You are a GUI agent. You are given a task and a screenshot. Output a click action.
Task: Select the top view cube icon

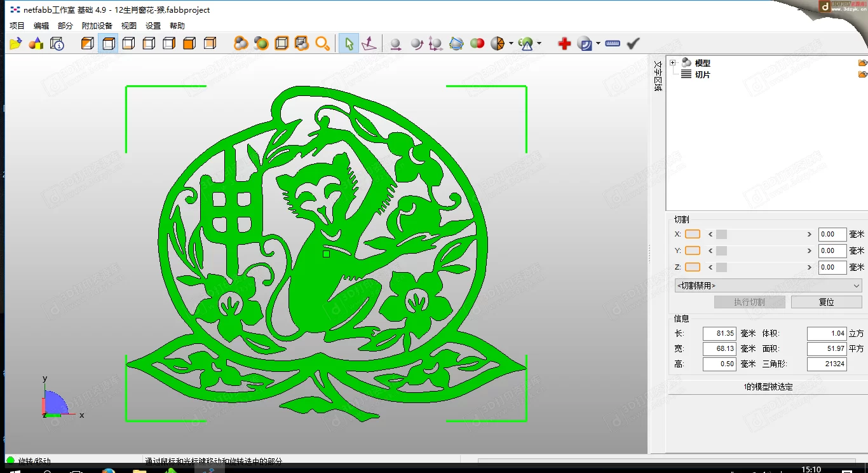(108, 43)
